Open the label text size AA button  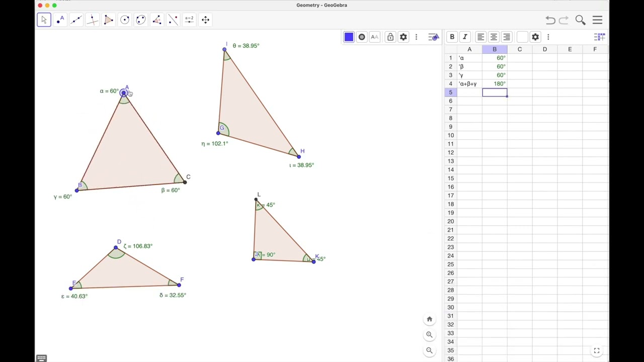click(374, 37)
